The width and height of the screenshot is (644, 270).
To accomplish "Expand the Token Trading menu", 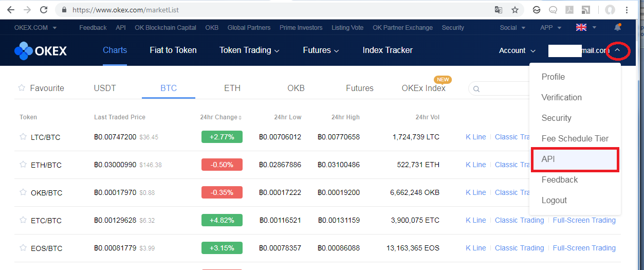I will [249, 50].
